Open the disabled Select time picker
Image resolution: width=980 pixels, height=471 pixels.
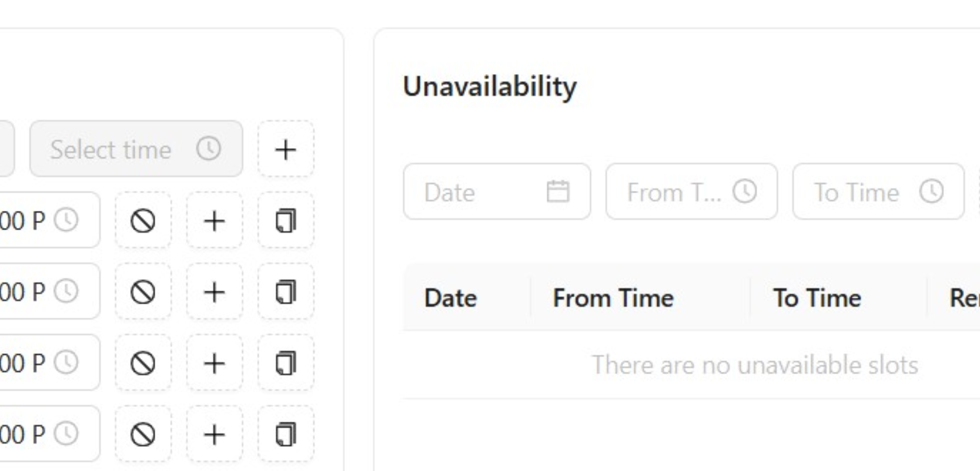pos(136,150)
